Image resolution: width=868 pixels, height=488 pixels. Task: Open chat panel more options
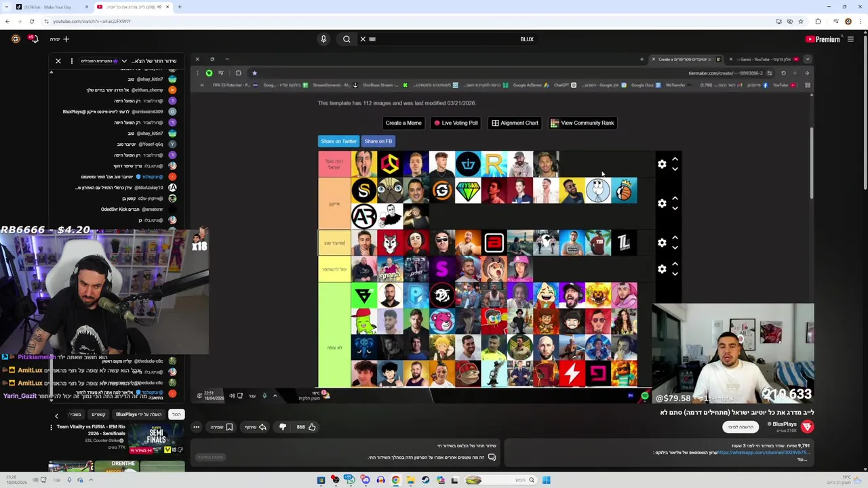72,61
